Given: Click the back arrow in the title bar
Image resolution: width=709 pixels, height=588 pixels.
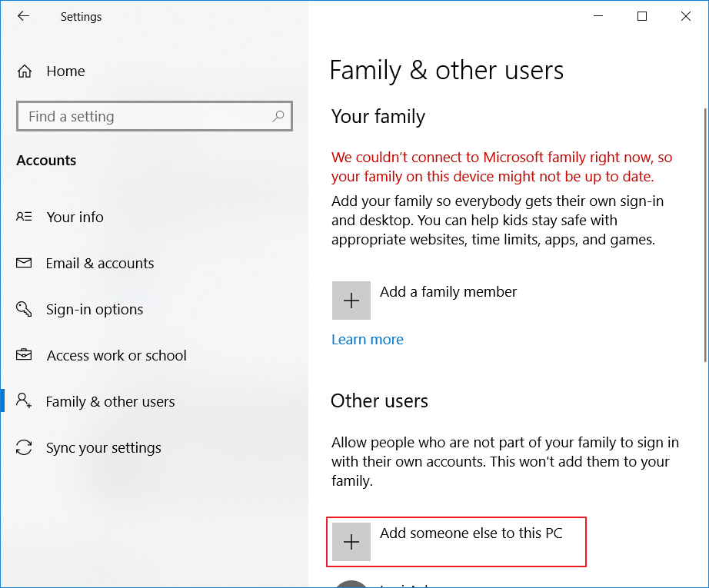Looking at the screenshot, I should pyautogui.click(x=23, y=16).
